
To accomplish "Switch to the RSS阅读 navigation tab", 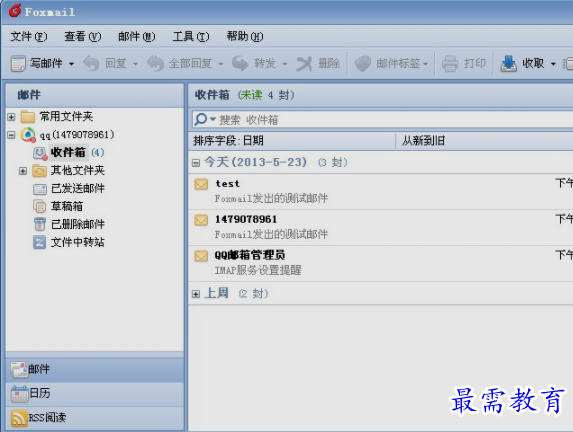I will (x=95, y=418).
